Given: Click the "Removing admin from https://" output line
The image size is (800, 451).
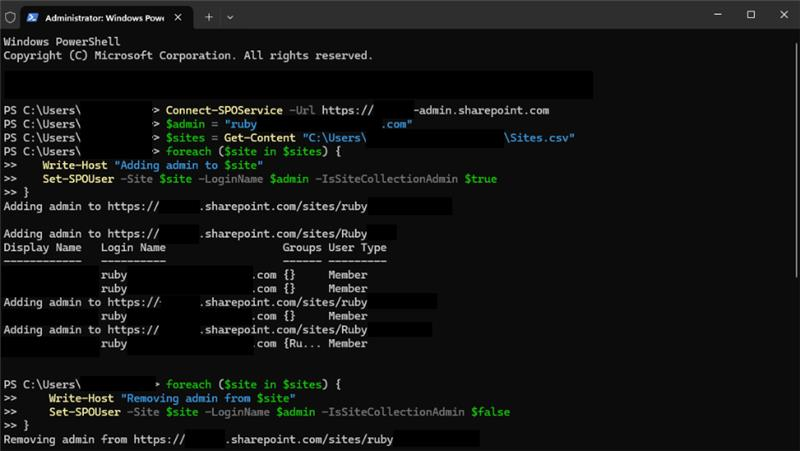Looking at the screenshot, I should [241, 439].
